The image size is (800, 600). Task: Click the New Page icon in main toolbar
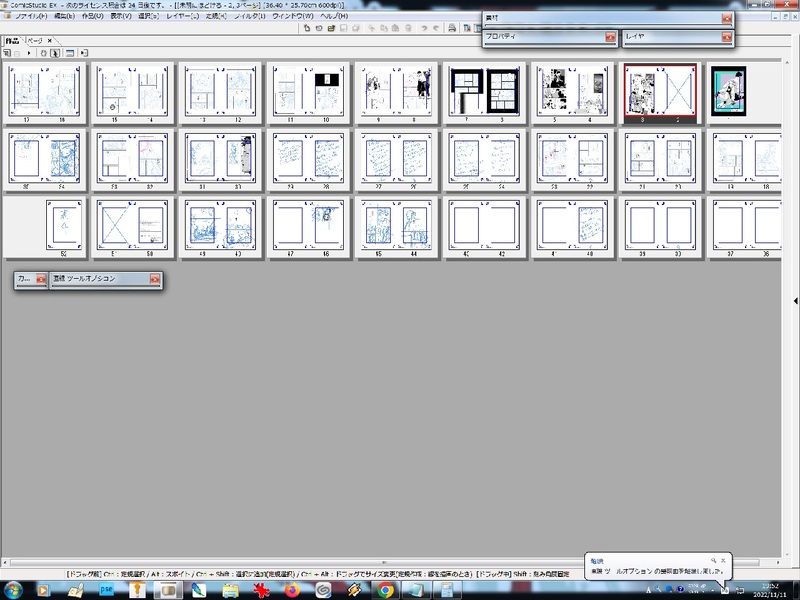[307, 28]
